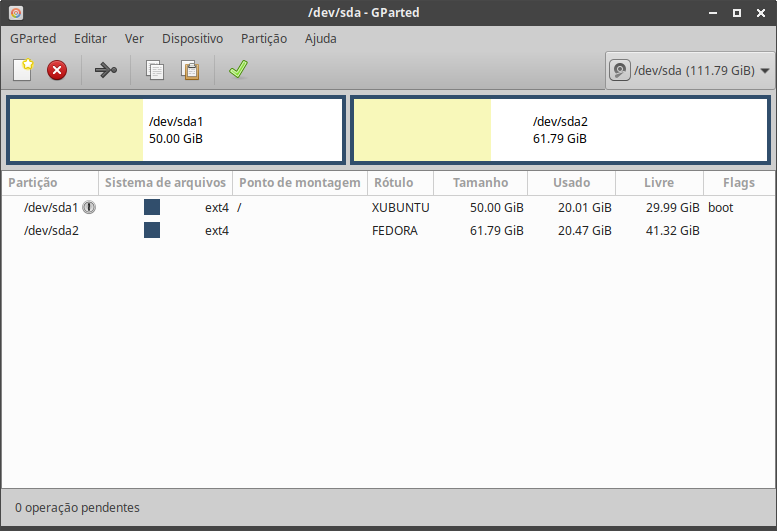This screenshot has width=777, height=531.
Task: Click the 50.00 GiB size cell in table
Action: click(x=497, y=208)
